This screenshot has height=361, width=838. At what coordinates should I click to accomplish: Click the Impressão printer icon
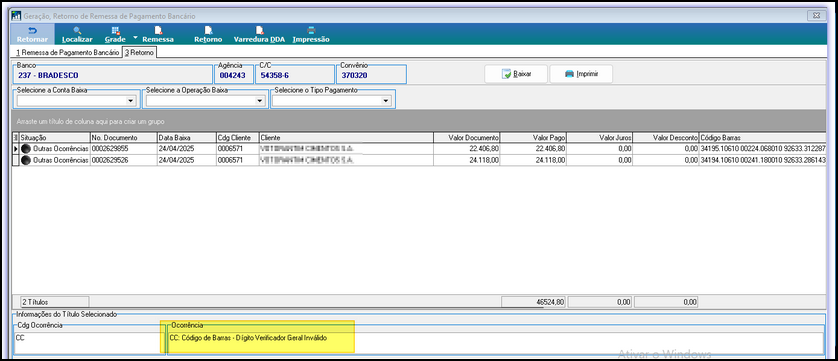311,34
